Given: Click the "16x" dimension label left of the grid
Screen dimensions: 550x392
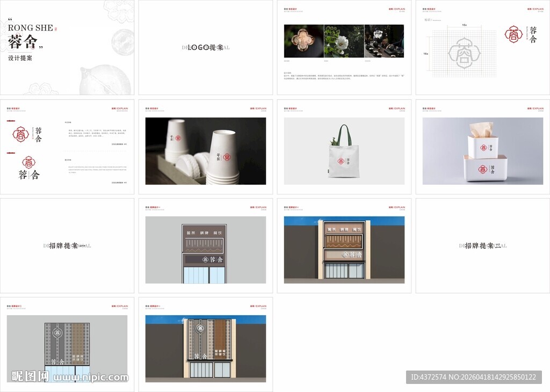Looking at the screenshot, I should coord(426,54).
